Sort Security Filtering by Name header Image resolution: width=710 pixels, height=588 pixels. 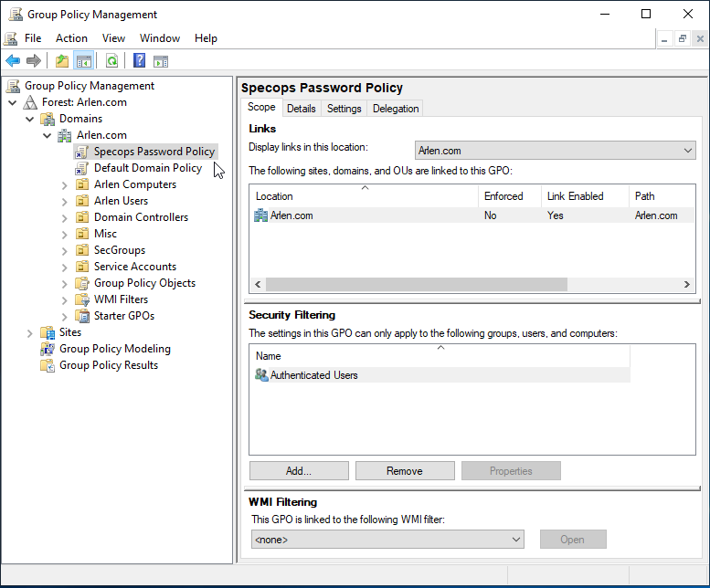click(x=440, y=356)
